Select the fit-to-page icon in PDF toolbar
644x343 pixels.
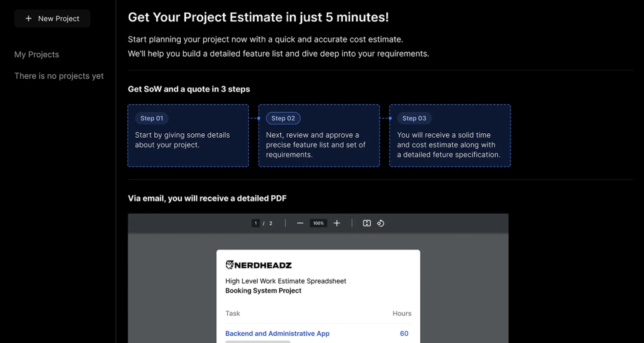[366, 223]
